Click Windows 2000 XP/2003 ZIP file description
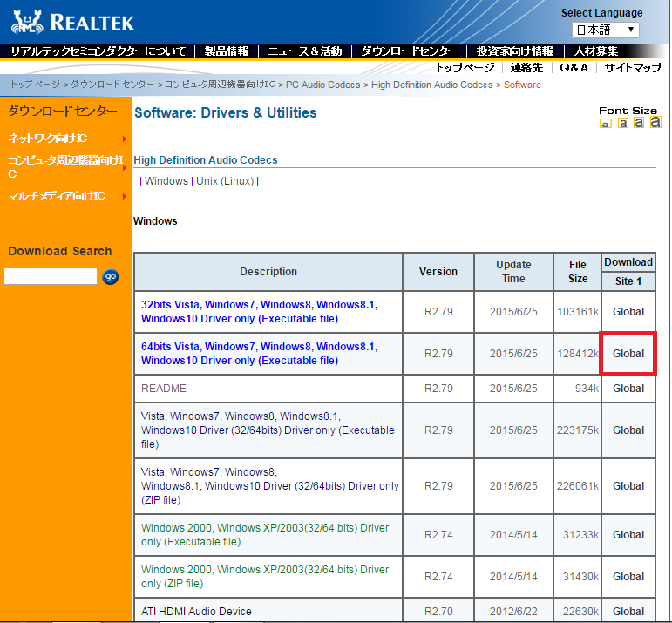672x623 pixels. point(265,577)
